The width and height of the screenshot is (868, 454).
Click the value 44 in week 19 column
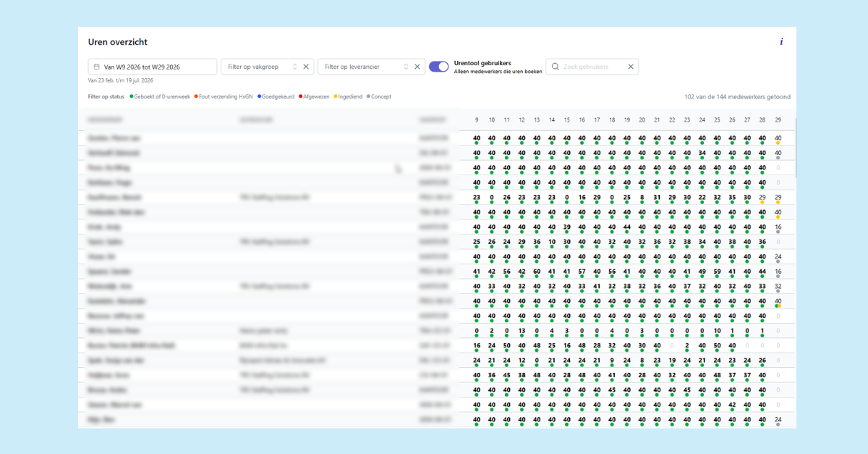pos(627,227)
